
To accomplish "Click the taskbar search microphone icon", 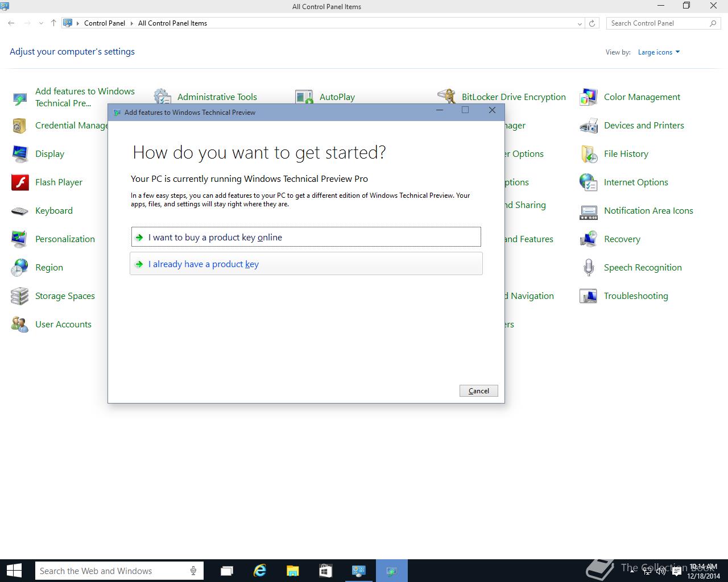I will click(193, 571).
